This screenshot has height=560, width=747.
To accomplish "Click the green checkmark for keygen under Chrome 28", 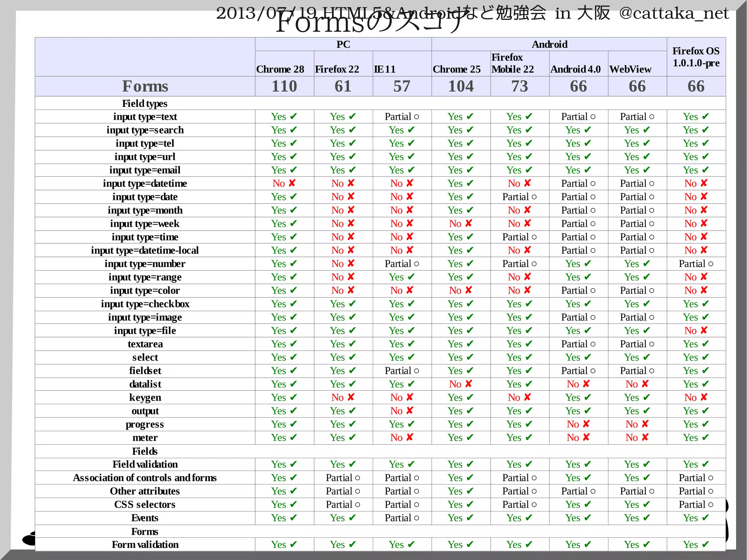I will click(294, 397).
